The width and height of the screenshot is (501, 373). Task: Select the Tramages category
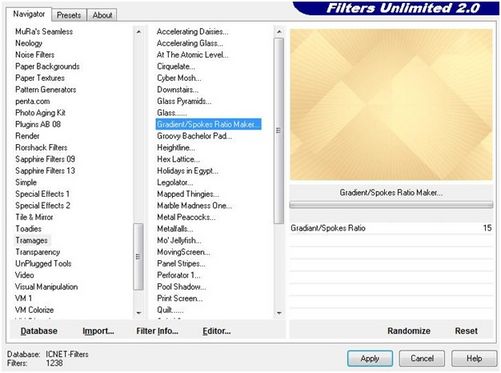pyautogui.click(x=32, y=240)
